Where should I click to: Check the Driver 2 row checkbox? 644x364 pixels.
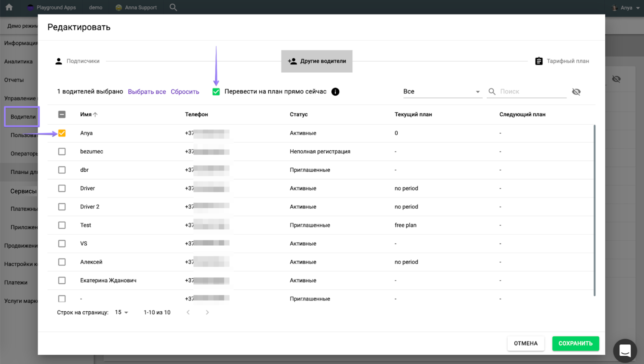62,207
